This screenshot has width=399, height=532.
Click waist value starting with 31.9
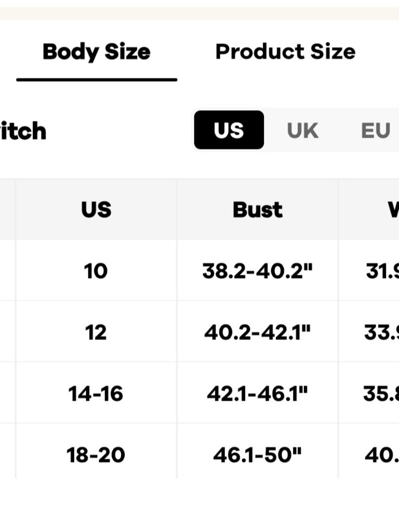point(382,271)
